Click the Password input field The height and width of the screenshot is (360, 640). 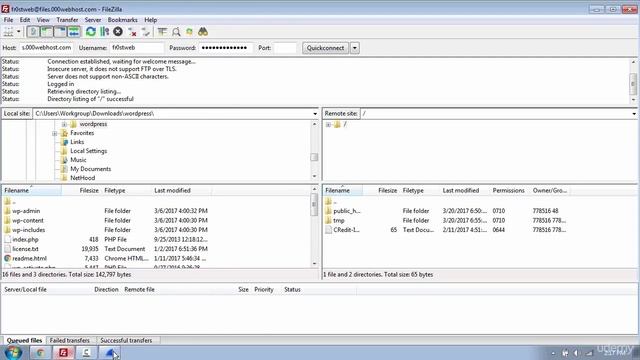coord(226,48)
